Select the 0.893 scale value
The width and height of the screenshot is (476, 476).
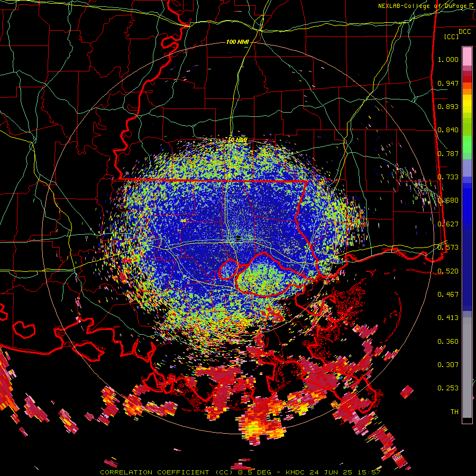pyautogui.click(x=448, y=106)
